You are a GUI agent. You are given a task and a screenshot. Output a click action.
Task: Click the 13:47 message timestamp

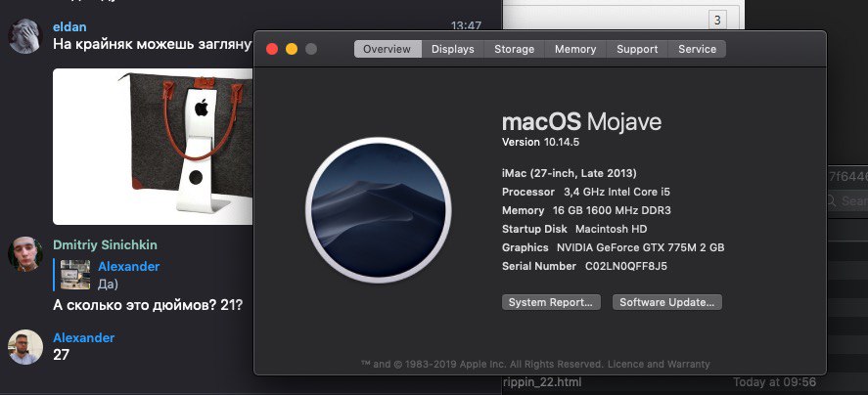(466, 25)
